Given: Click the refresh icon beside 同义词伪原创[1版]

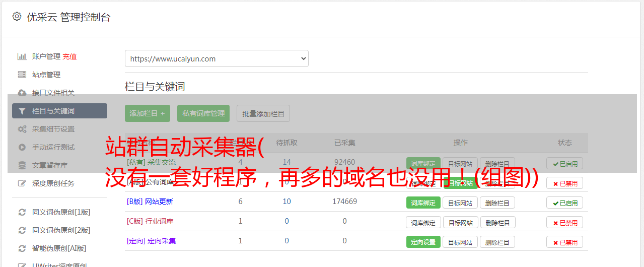Looking at the screenshot, I should click(22, 212).
